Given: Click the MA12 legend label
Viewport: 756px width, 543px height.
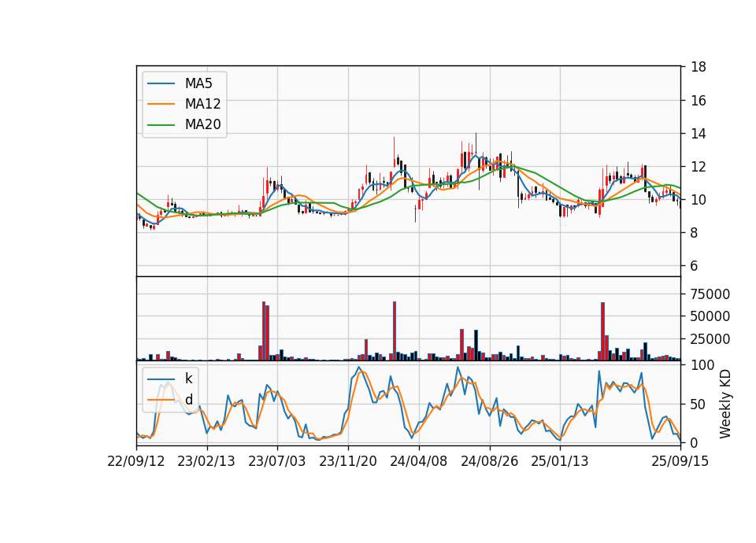Looking at the screenshot, I should [202, 104].
